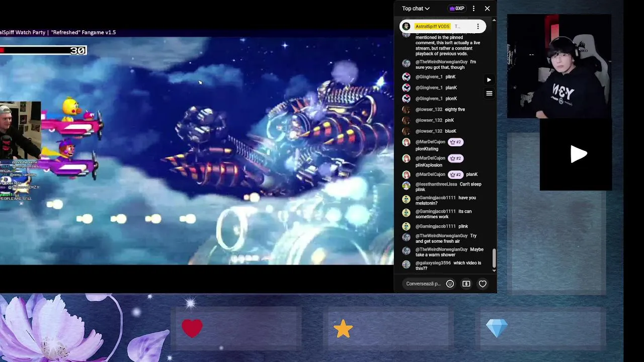Click @lessthanthreeLissa's chat username
The width and height of the screenshot is (644, 362).
(436, 184)
